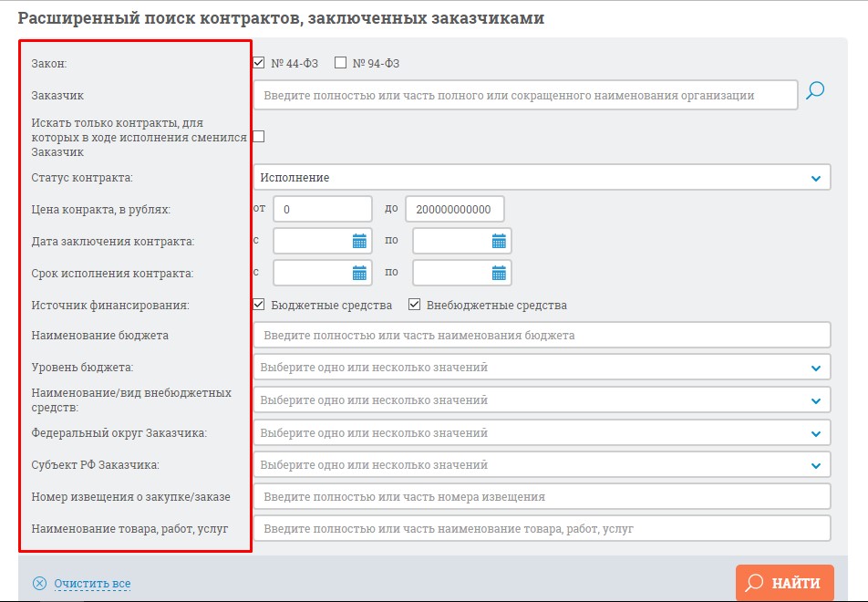Click the execution term 'с' date field
The height and width of the screenshot is (602, 868).
[x=323, y=273]
